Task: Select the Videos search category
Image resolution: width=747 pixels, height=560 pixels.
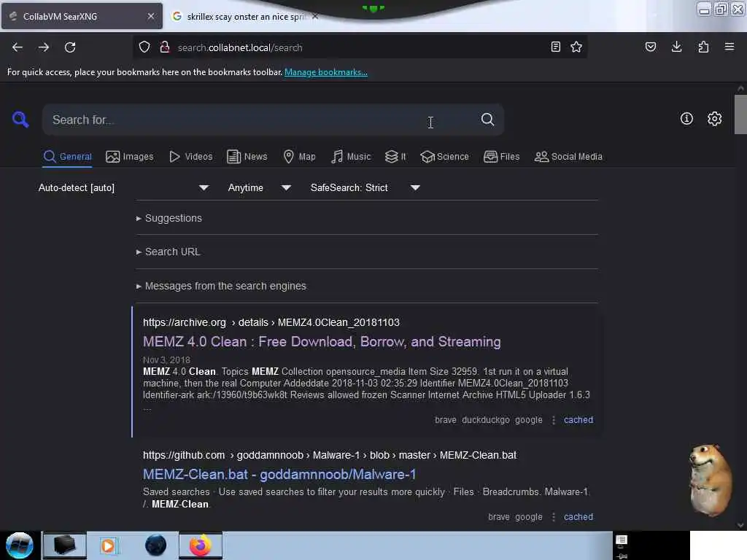Action: [x=190, y=157]
